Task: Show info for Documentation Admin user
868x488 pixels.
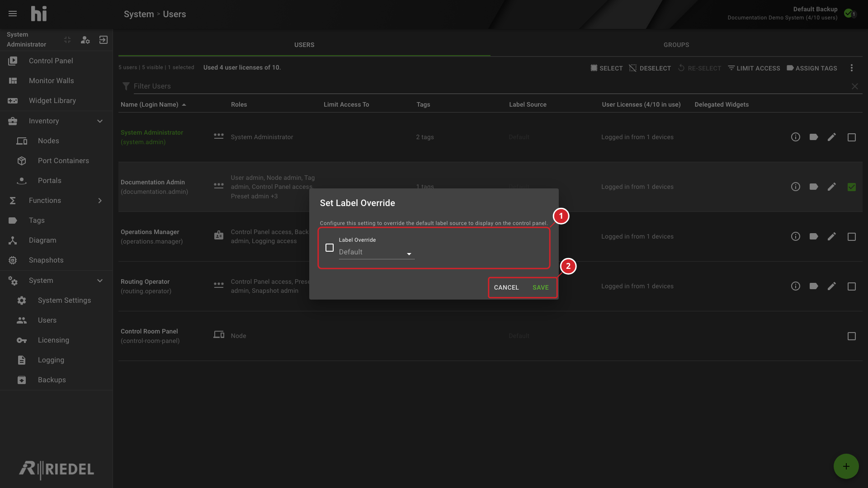Action: [796, 187]
